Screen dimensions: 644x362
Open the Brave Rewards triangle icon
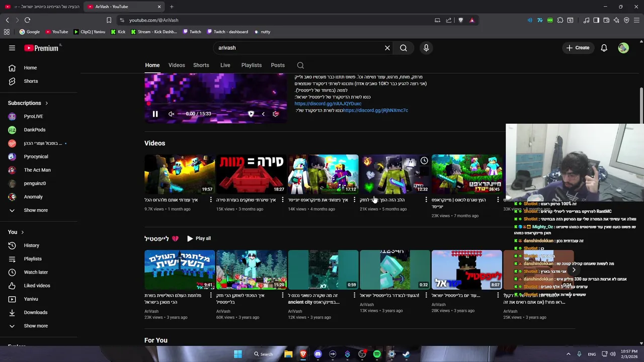(x=472, y=20)
